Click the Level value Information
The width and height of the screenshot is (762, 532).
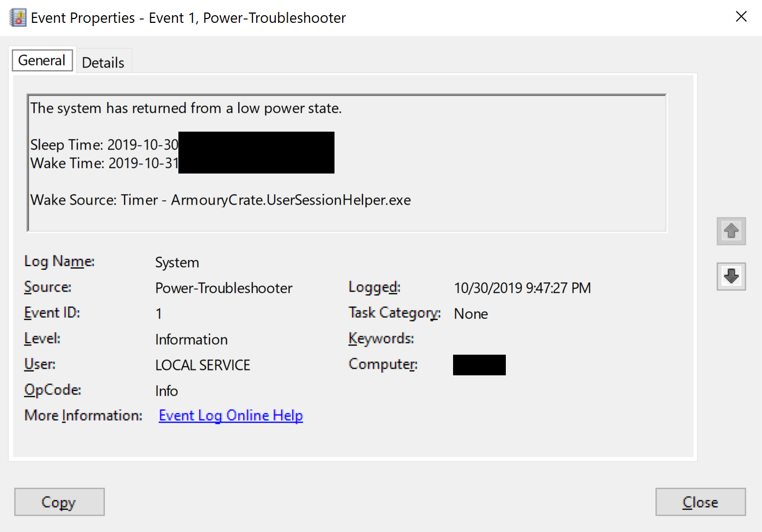[x=191, y=340]
